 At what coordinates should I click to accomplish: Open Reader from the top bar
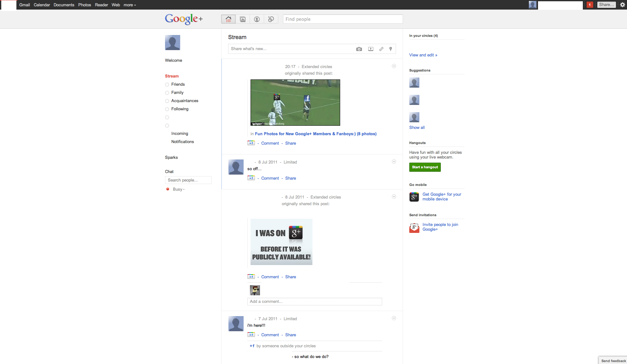click(x=102, y=5)
